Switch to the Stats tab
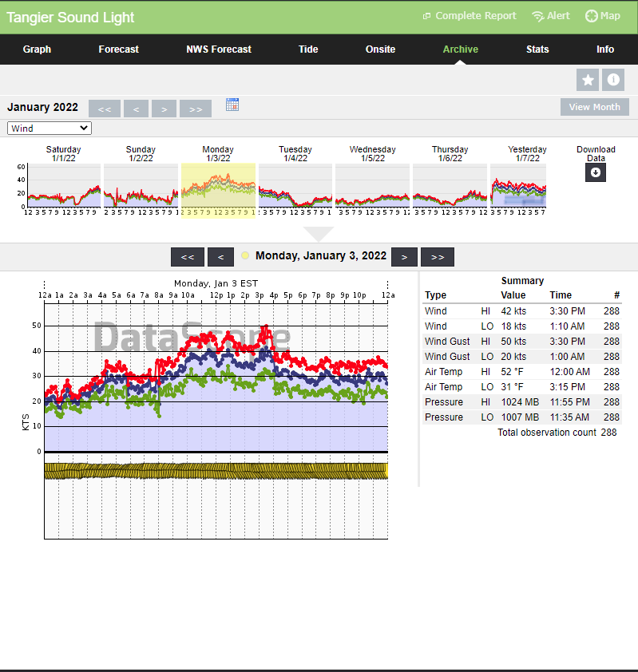Viewport: 638px width, 672px height. (x=537, y=49)
